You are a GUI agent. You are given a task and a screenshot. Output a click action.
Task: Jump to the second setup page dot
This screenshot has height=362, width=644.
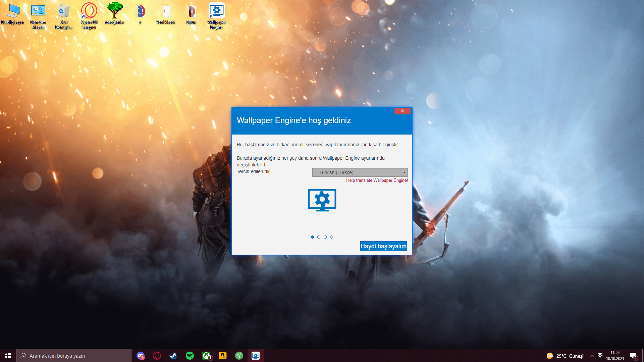(x=319, y=237)
